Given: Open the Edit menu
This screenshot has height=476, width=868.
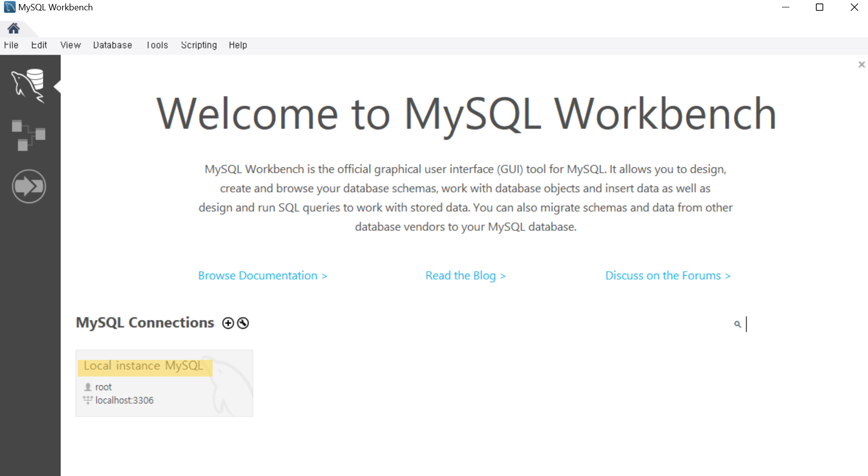Looking at the screenshot, I should pos(39,45).
